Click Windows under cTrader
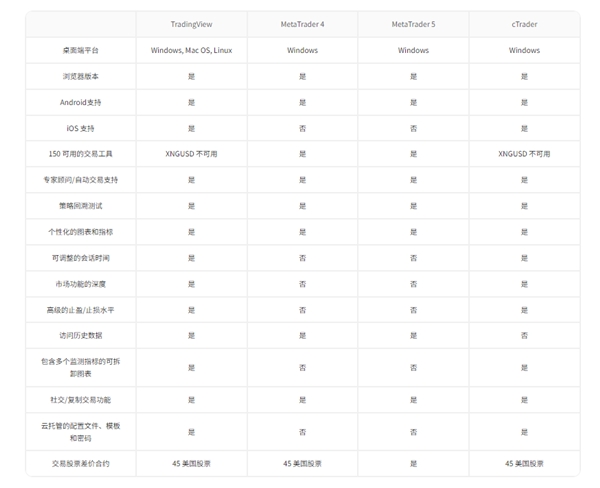Viewport: 600px width, 488px height. pos(524,51)
